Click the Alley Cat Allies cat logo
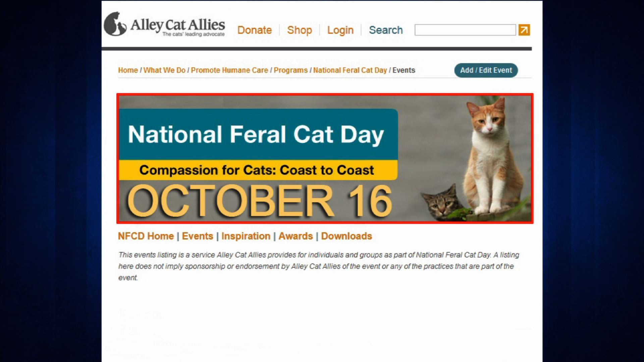 click(115, 24)
